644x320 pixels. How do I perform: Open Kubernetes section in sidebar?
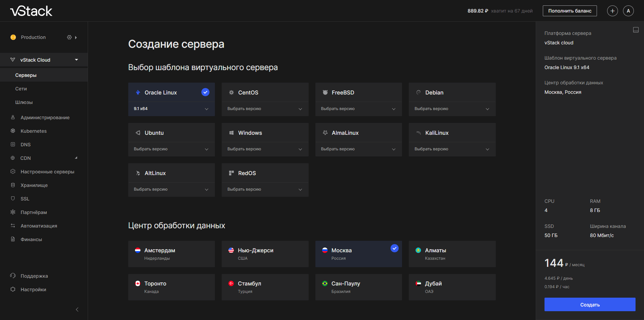[x=34, y=131]
